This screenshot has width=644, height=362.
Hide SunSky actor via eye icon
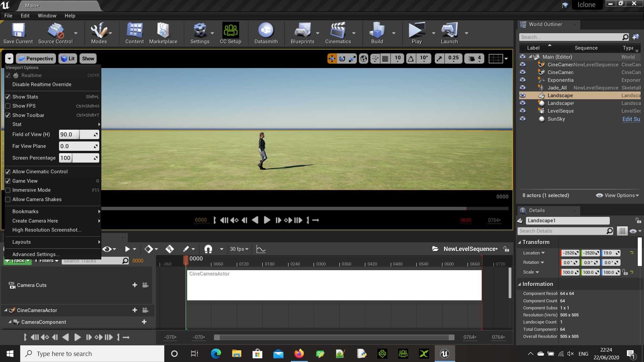(523, 119)
